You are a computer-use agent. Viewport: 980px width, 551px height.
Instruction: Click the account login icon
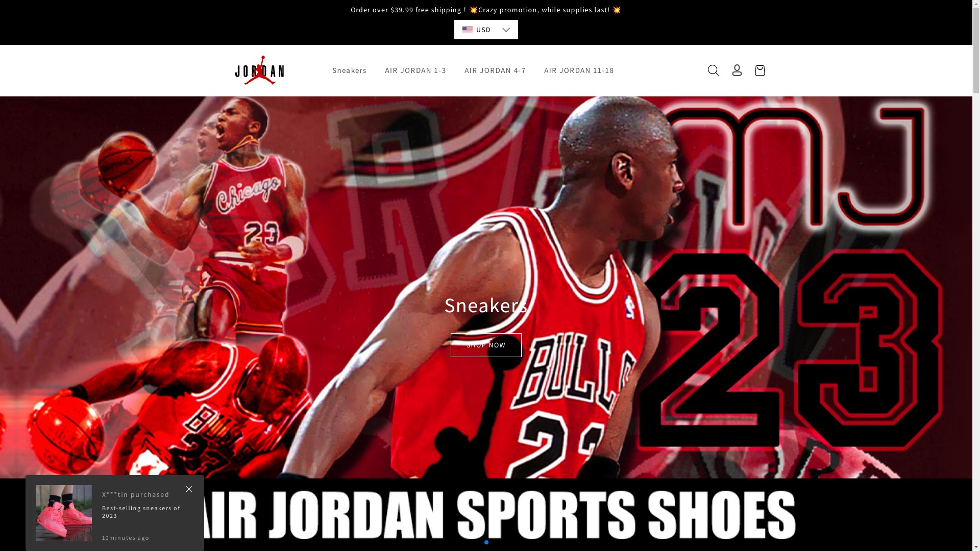tap(737, 70)
